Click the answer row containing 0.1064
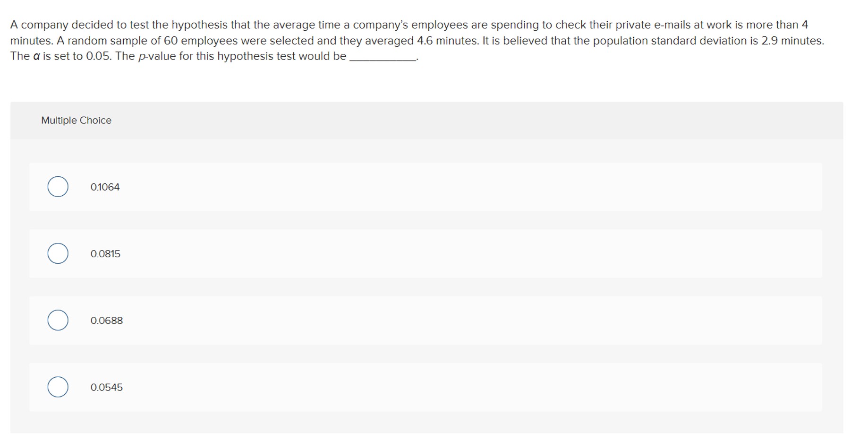 point(425,187)
